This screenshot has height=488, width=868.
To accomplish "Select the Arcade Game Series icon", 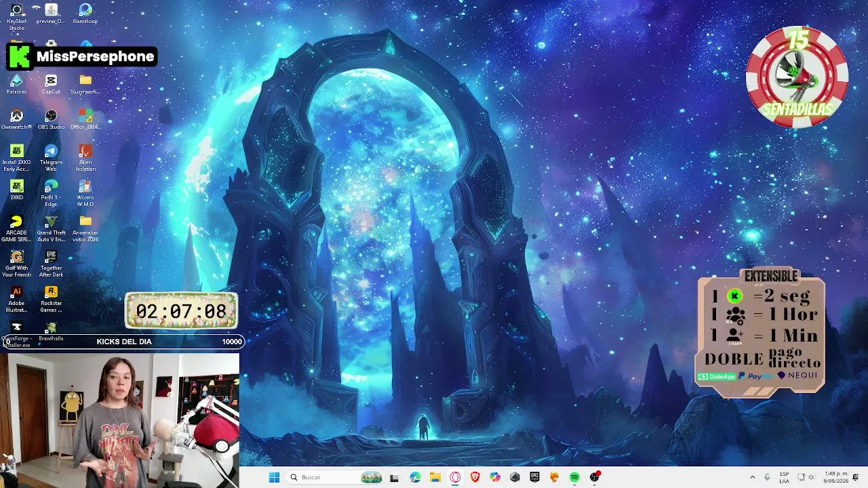I will (x=17, y=228).
